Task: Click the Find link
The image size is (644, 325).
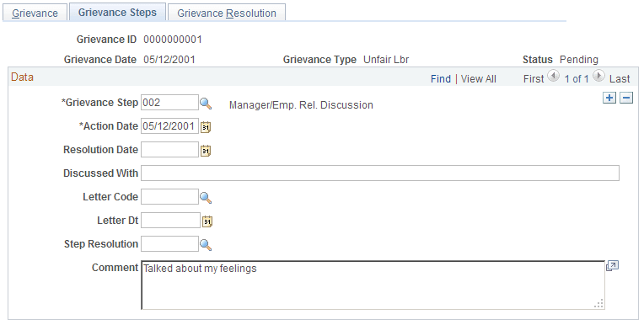Action: (441, 79)
